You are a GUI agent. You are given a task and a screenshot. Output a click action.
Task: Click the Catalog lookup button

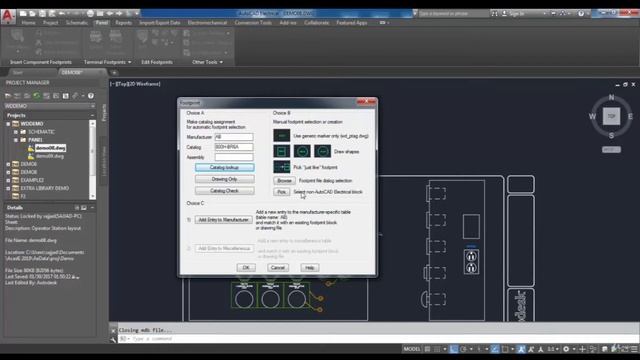(x=224, y=167)
